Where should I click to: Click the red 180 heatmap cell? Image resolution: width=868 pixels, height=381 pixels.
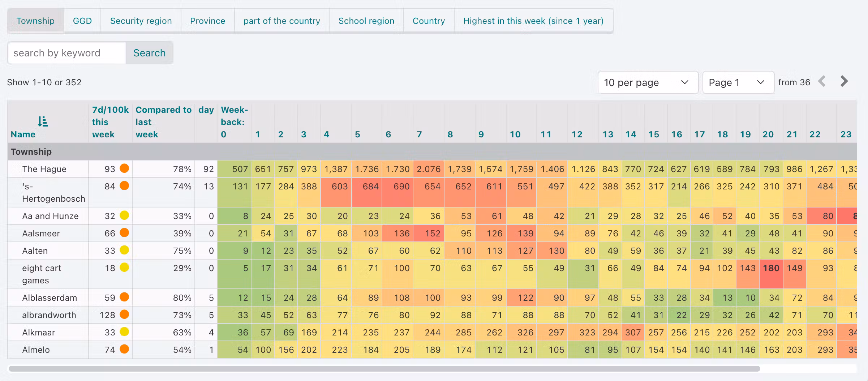[771, 268]
